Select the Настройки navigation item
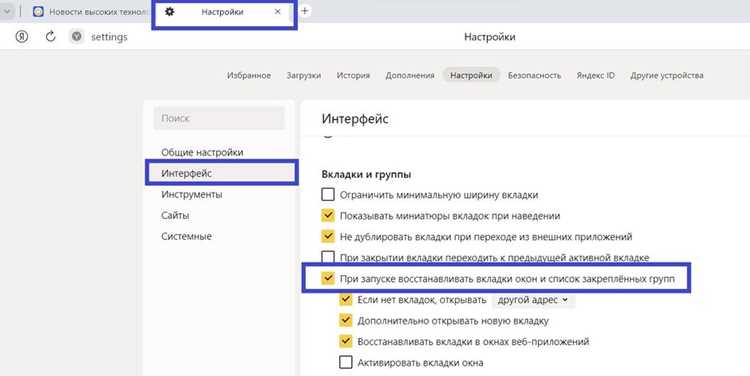750x376 pixels. [x=471, y=75]
